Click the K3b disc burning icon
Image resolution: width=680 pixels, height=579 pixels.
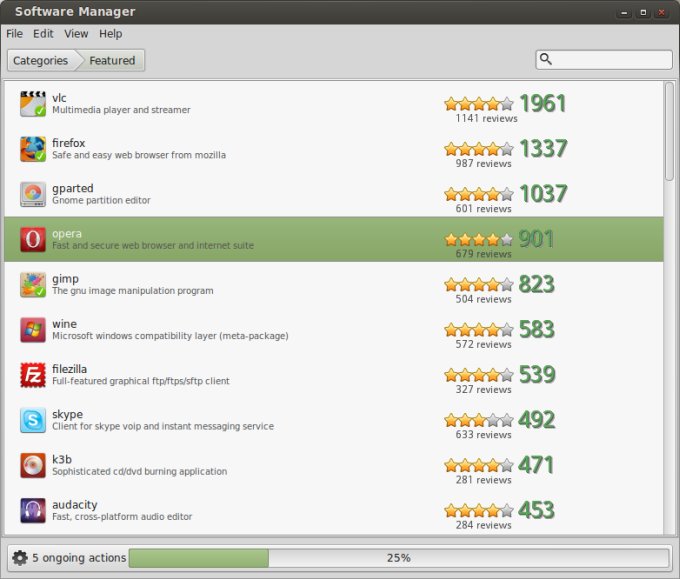[33, 465]
